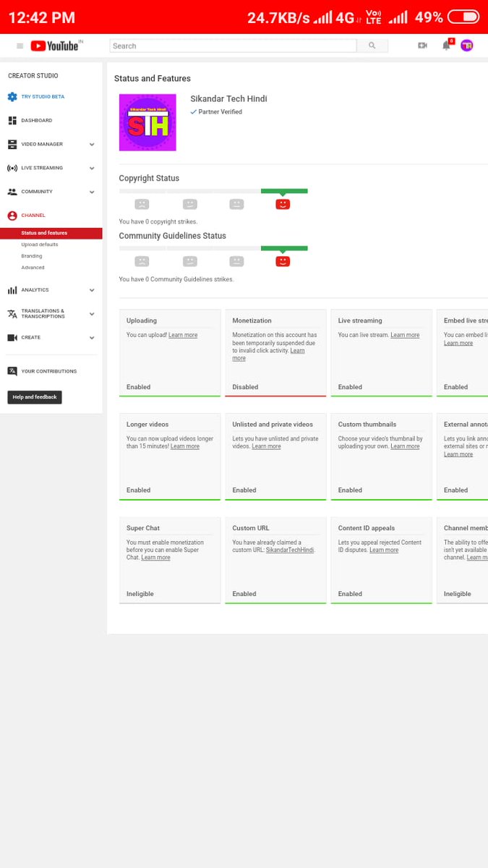This screenshot has width=488, height=868.
Task: Click the Copyright Status green progress bar
Action: tap(284, 191)
